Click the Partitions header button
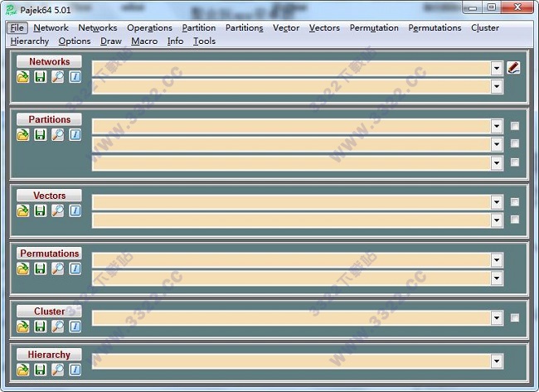The height and width of the screenshot is (392, 539). click(49, 119)
